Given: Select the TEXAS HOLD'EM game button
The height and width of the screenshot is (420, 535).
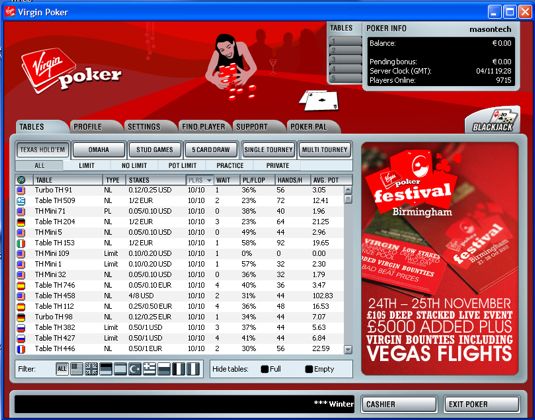Looking at the screenshot, I should [x=43, y=150].
